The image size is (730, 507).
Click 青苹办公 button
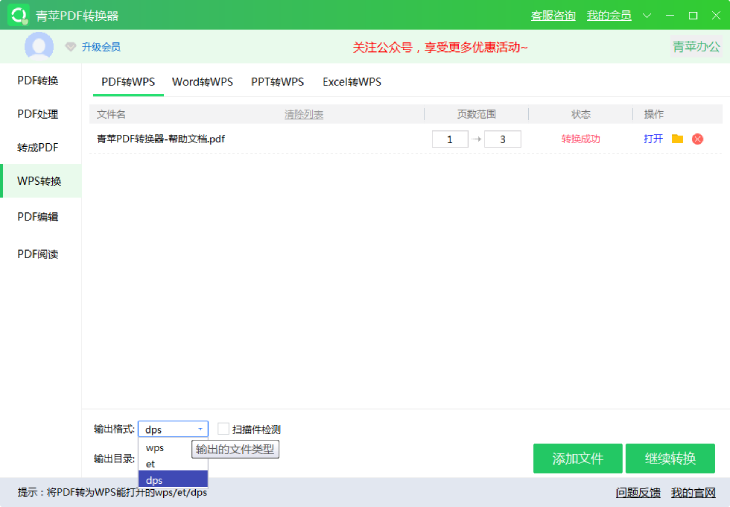(x=696, y=47)
